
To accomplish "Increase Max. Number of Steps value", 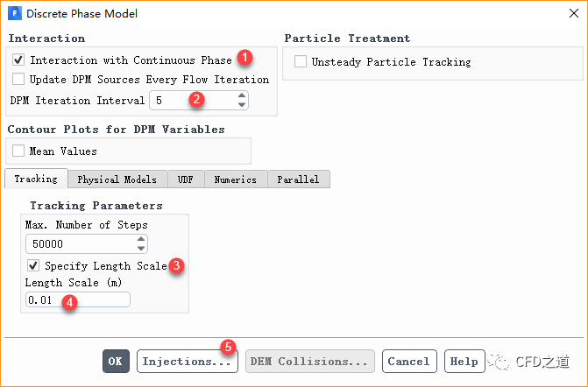I will (x=141, y=240).
